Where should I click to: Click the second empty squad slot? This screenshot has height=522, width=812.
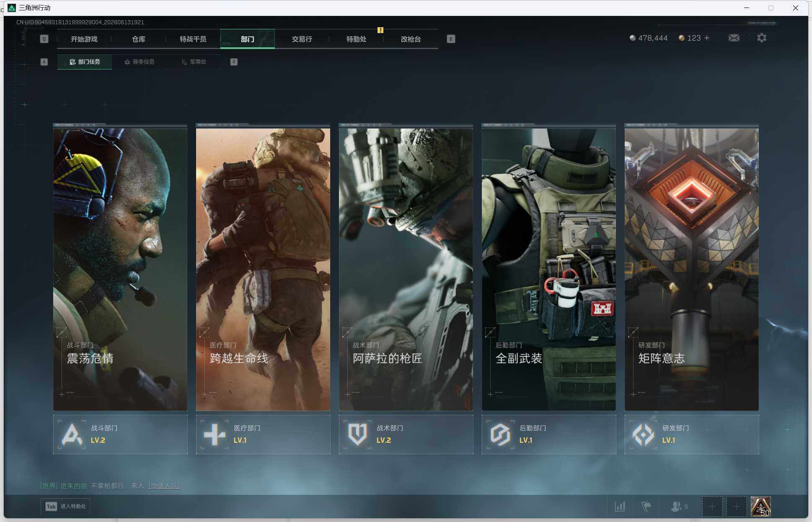click(736, 507)
